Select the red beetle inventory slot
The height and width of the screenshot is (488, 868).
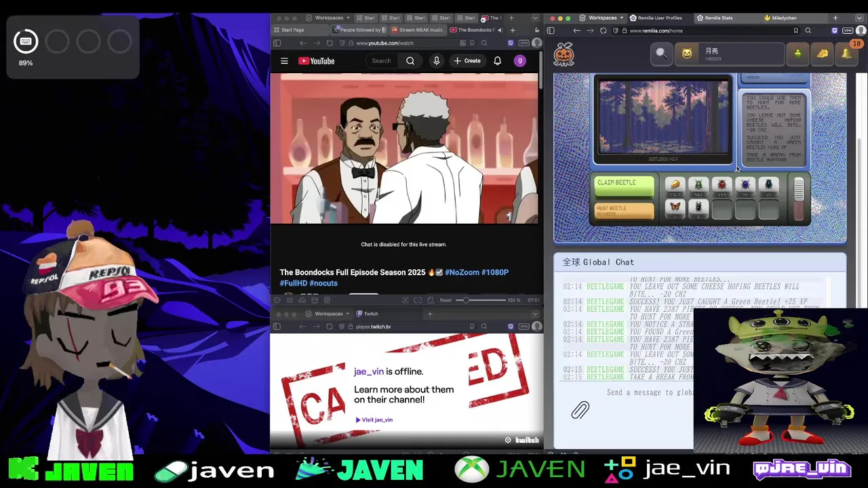pos(722,186)
